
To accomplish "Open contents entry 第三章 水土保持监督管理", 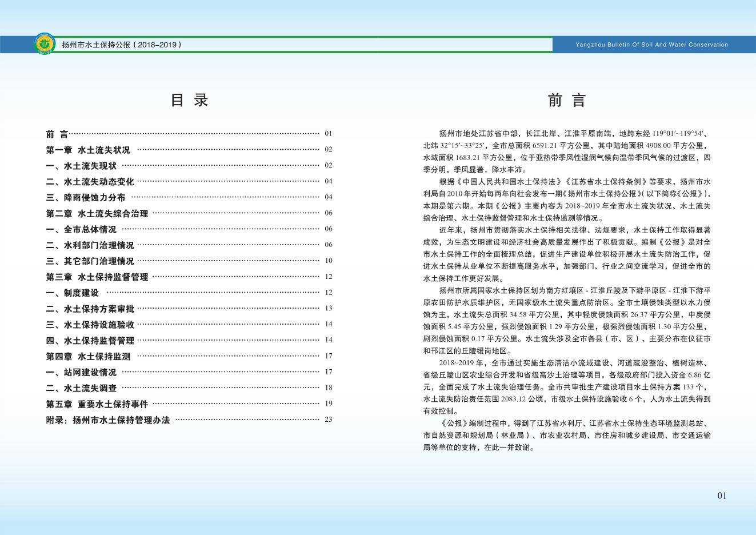I will tap(189, 277).
